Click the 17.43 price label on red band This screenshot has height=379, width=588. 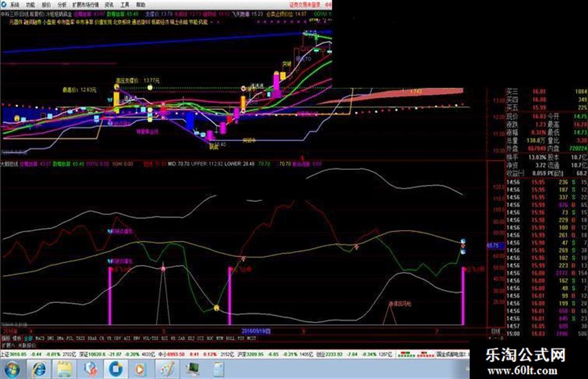[x=416, y=91]
